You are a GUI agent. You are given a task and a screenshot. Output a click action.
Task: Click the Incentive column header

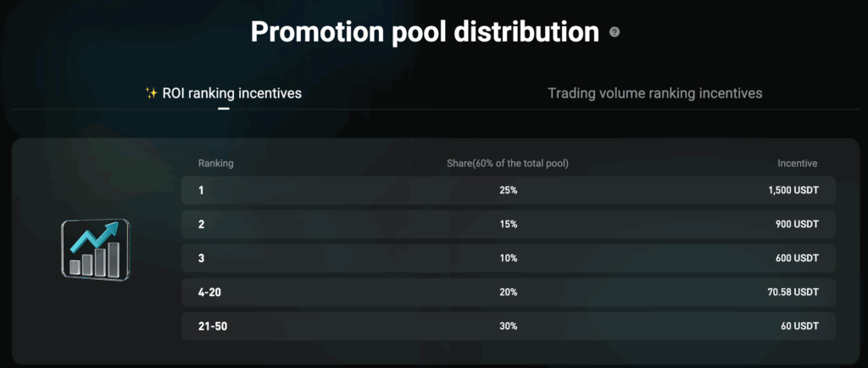point(798,164)
